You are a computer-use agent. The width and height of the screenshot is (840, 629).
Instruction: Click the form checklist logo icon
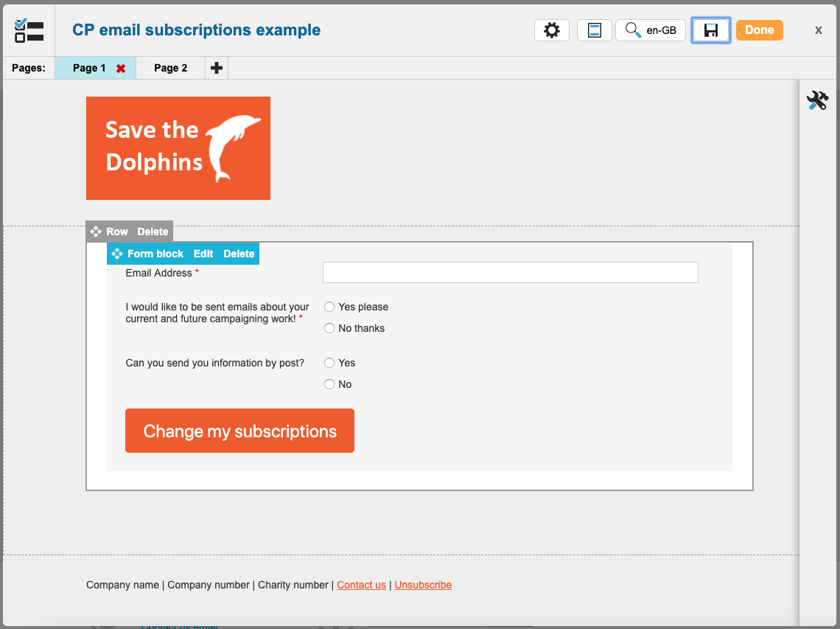[29, 30]
